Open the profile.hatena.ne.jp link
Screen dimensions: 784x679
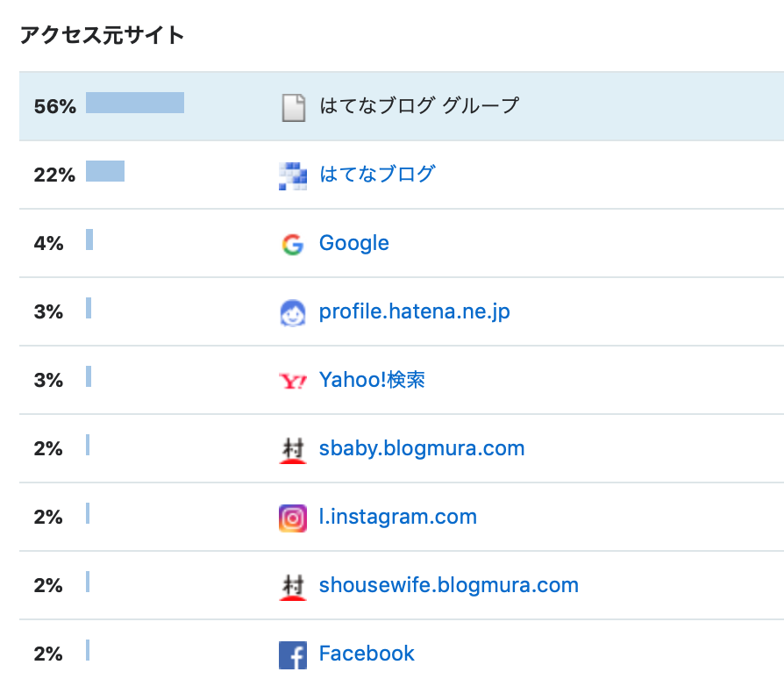click(415, 312)
